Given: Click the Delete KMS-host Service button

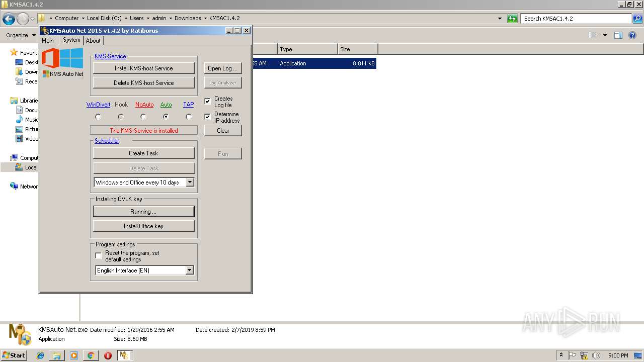Looking at the screenshot, I should click(144, 83).
